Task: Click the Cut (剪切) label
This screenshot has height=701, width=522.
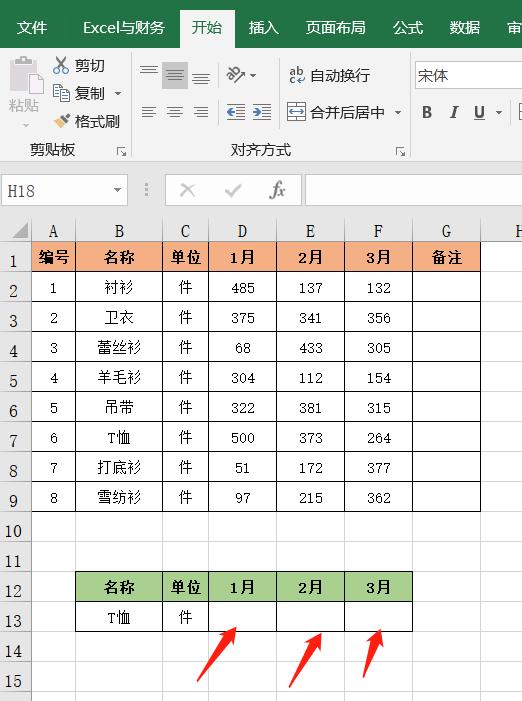Action: [x=89, y=66]
